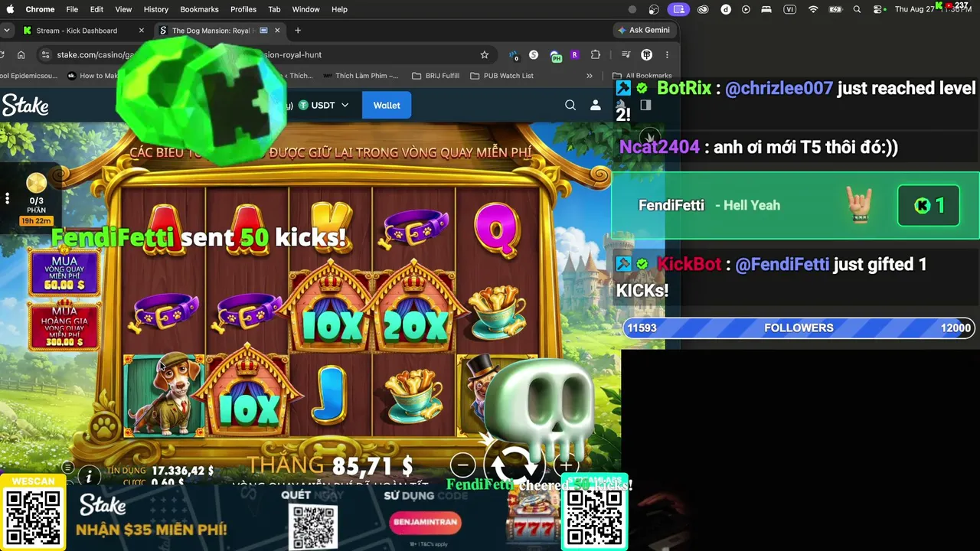Buy free spins for 60.00 $
This screenshot has height=551, width=980.
point(64,272)
